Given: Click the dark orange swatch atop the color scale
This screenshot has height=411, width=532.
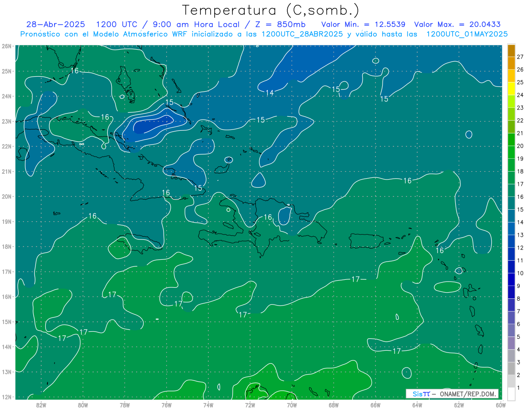Looking at the screenshot, I should point(511,51).
